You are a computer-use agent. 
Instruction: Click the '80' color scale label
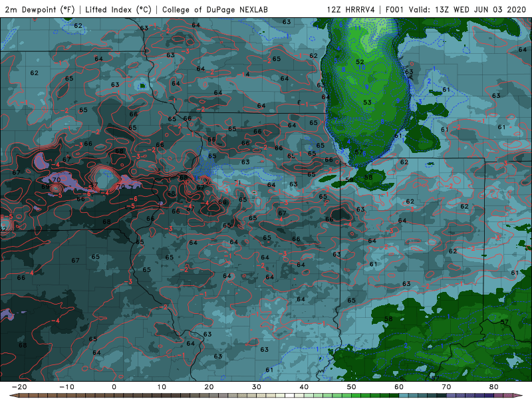point(494,387)
